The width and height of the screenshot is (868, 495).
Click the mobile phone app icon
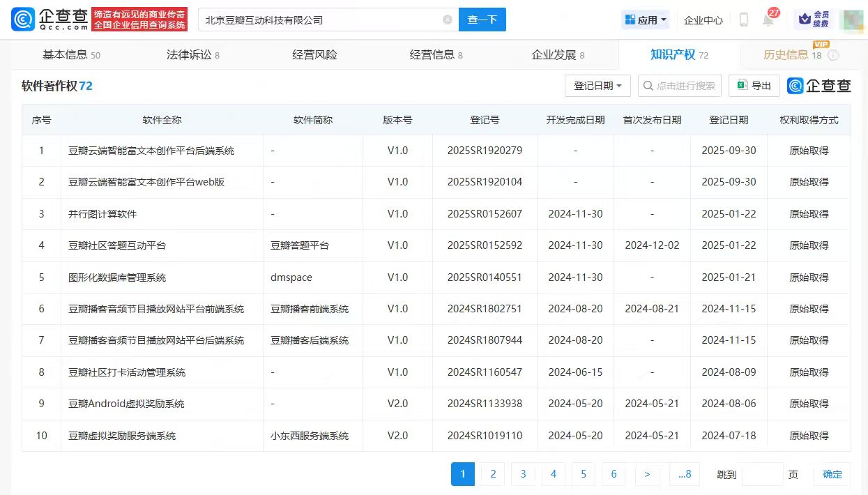743,20
